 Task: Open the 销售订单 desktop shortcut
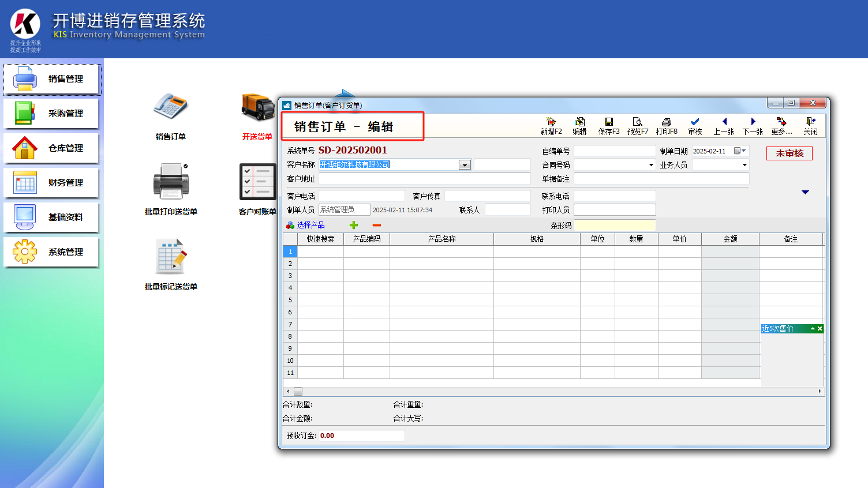point(171,117)
